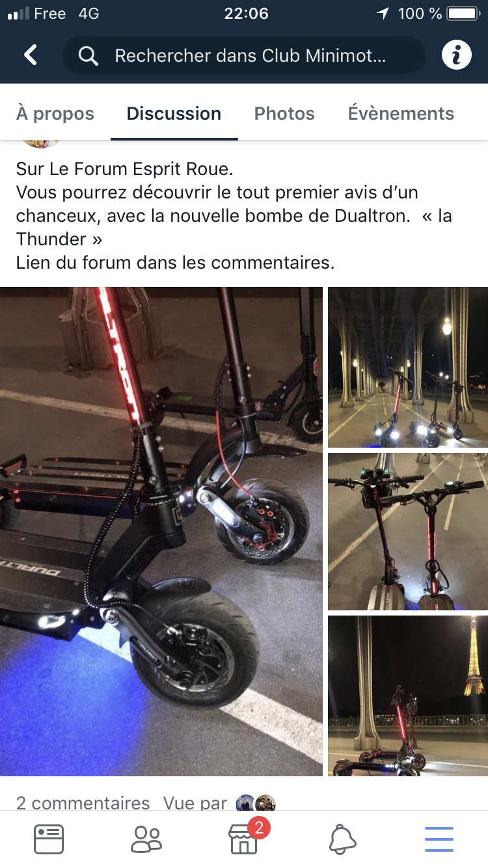Tap the post text mentioning Thunder
Viewport: 488px width, 868px height.
[234, 216]
